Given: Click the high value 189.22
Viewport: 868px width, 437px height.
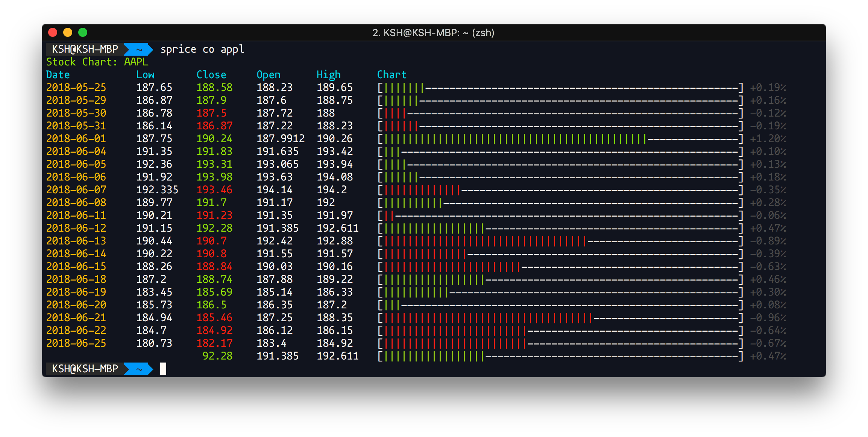Looking at the screenshot, I should [335, 279].
